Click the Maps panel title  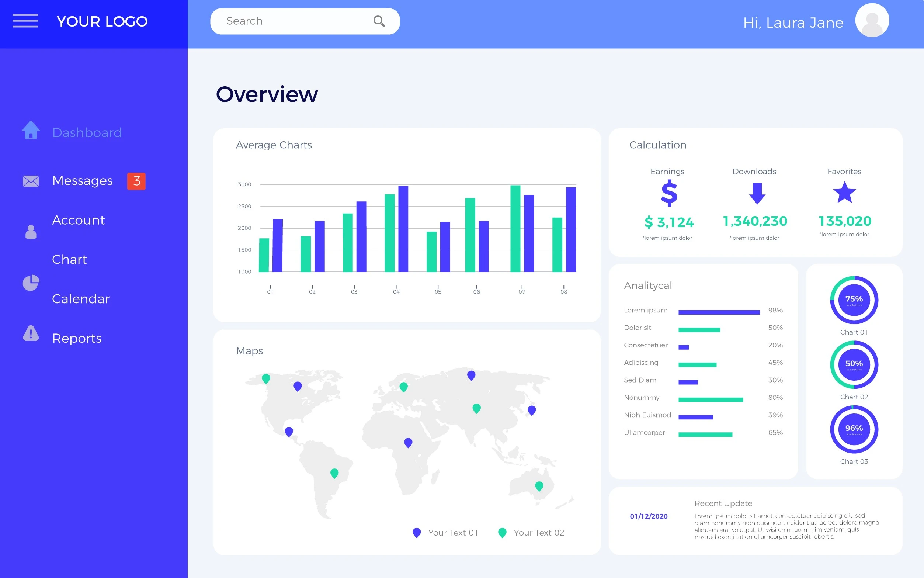(249, 351)
